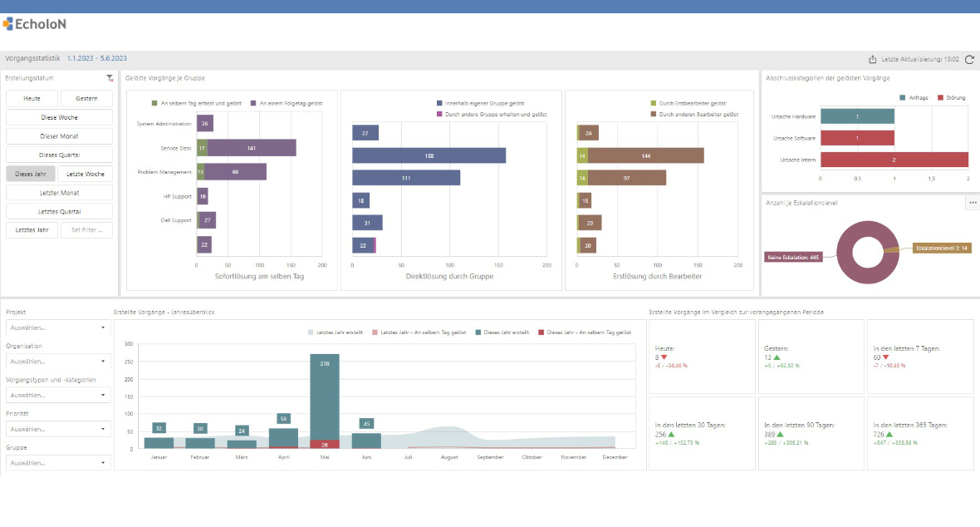Image resolution: width=980 pixels, height=527 pixels.
Task: Click the Januar bar labeled 32
Action: point(159,443)
